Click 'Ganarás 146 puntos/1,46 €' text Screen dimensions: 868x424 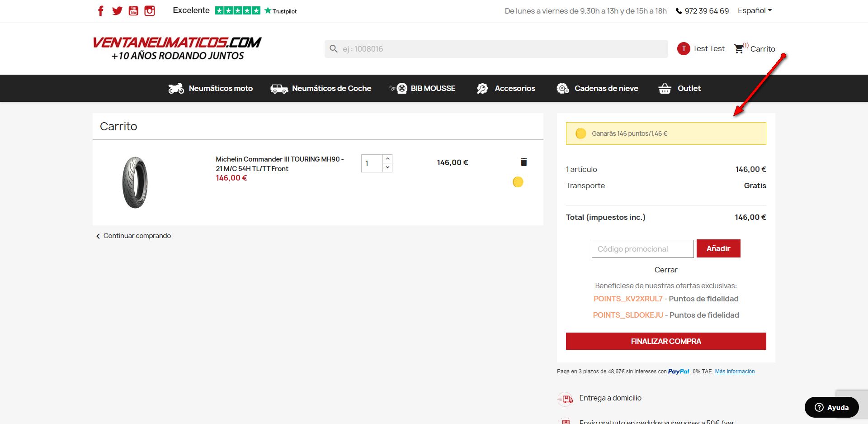click(x=629, y=133)
